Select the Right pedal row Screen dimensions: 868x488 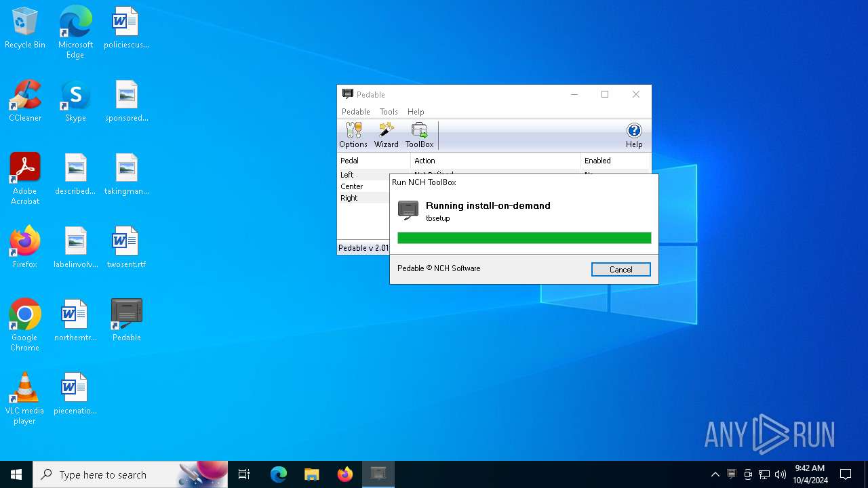point(363,198)
